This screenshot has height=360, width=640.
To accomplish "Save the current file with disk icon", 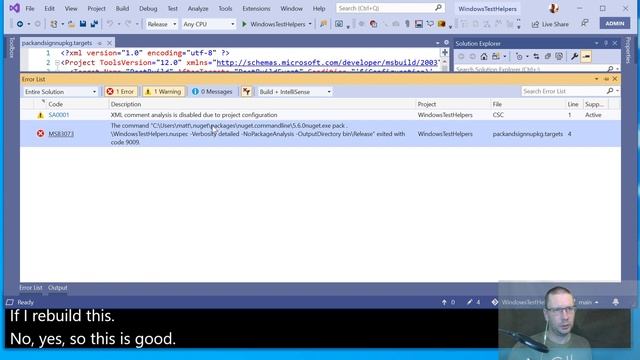I will coord(83,24).
